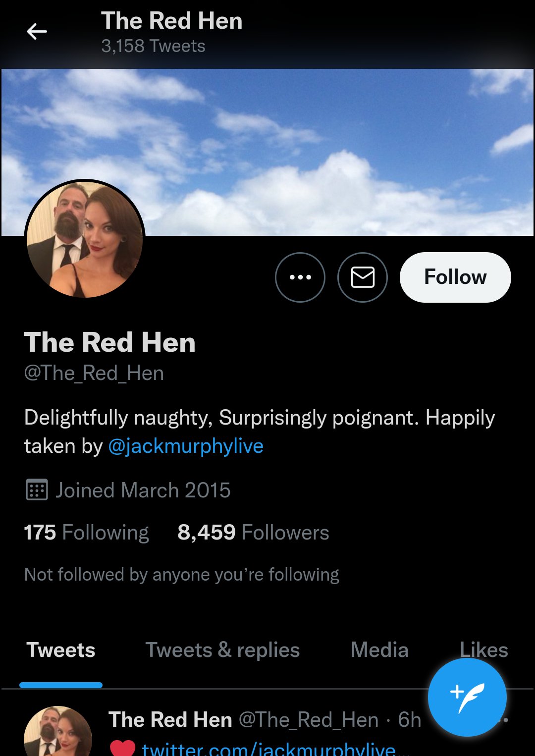Tap the small avatar beside the tweet
Screen dimensions: 535x756
coord(58,731)
